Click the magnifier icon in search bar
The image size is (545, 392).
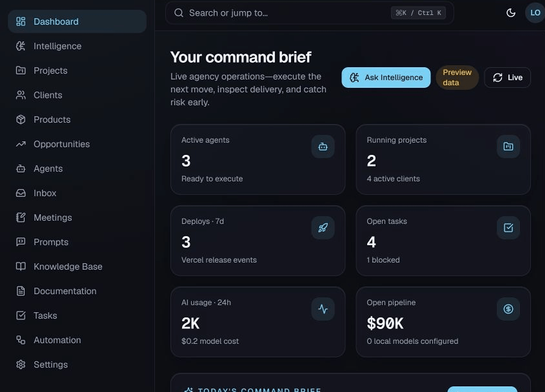pos(179,13)
